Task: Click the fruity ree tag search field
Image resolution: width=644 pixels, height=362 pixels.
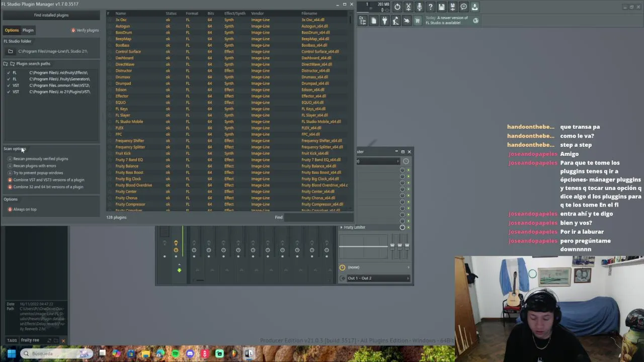Action: 33,341
